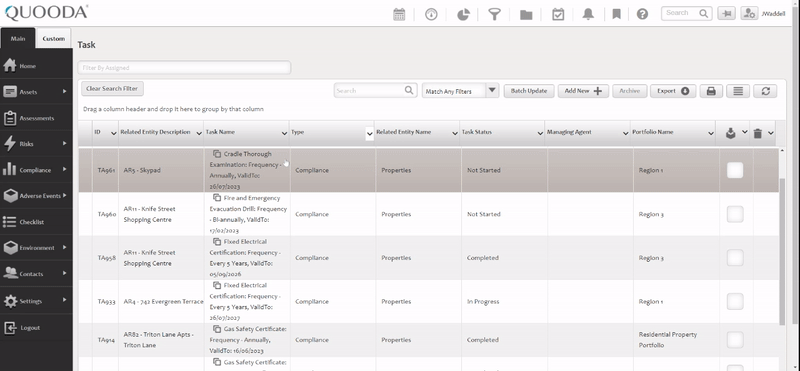Tick the checkbox for row TA933
Image resolution: width=800 pixels, height=371 pixels.
point(735,302)
